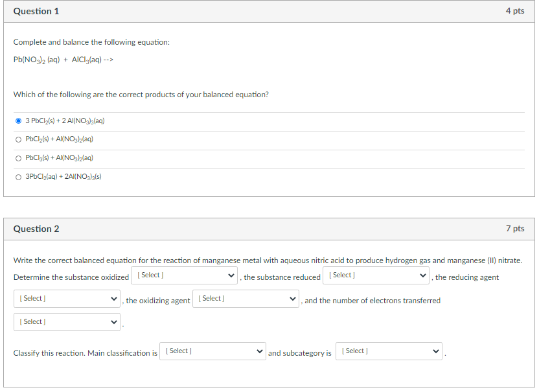Click the 'Classify this reaction. Main classification is' text

pos(86,353)
